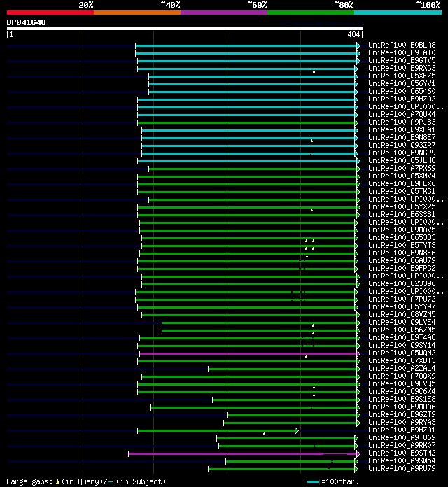
Task: Select hit UniRef100_Q5TKG1
Action: 402,191
